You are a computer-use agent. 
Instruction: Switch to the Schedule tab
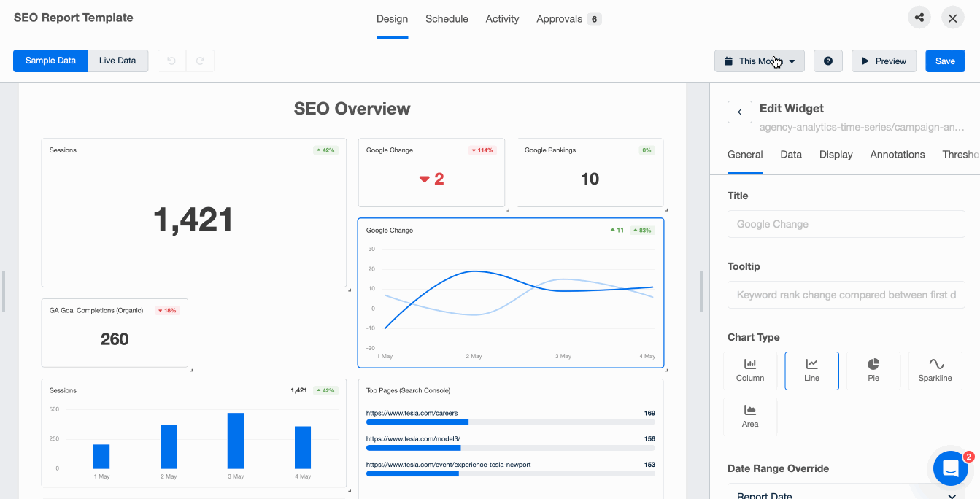447,18
